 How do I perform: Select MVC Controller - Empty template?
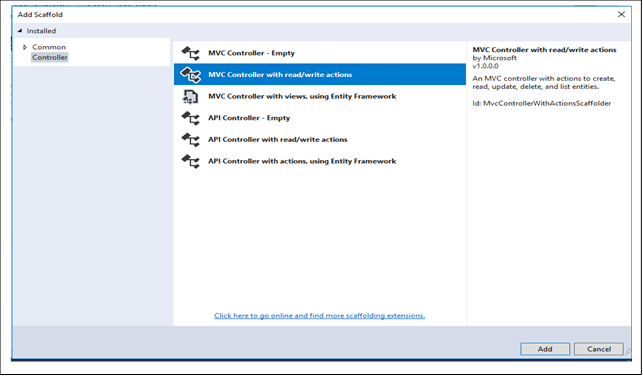pos(320,53)
